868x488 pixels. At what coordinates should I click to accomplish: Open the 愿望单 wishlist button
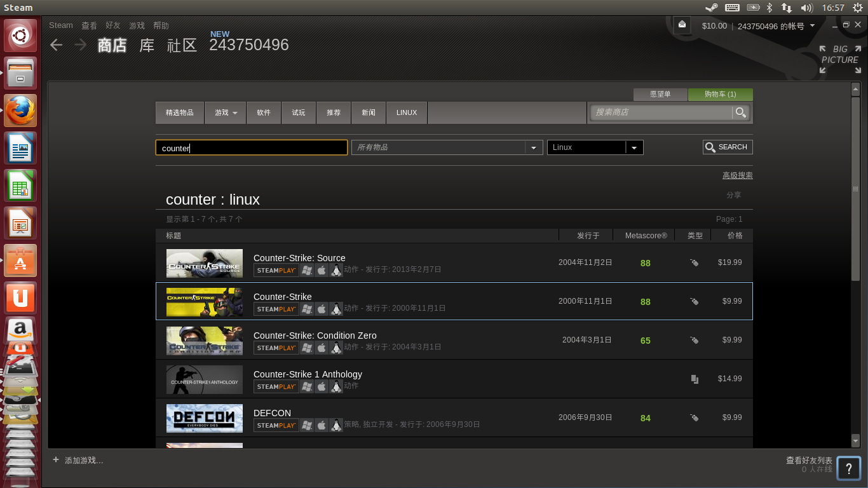tap(660, 94)
